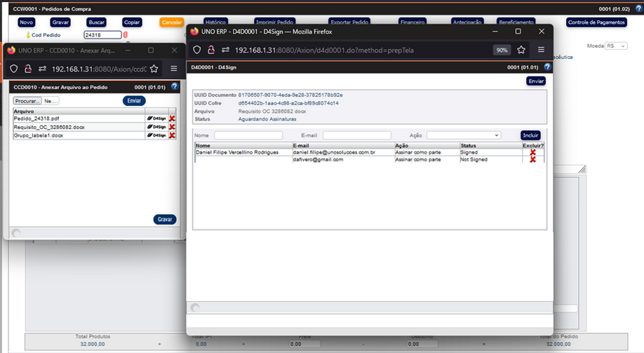This screenshot has width=644, height=353.
Task: Open the Moeda currency dropdown
Action: [617, 46]
